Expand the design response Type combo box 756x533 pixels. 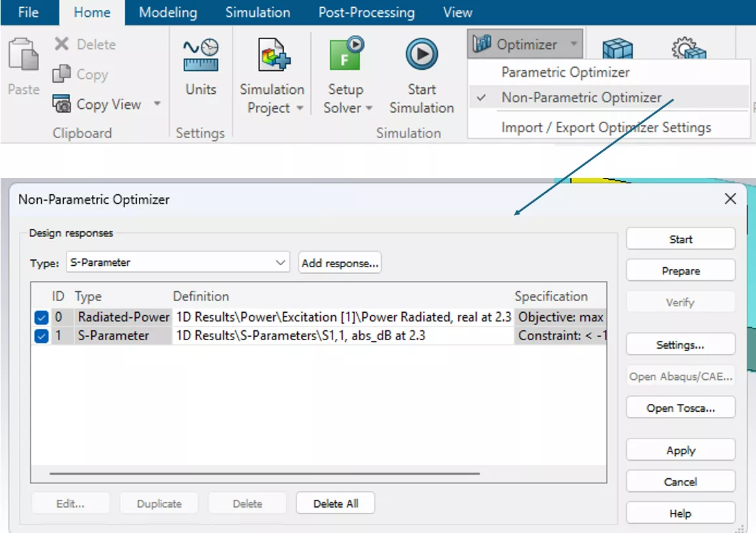point(281,263)
